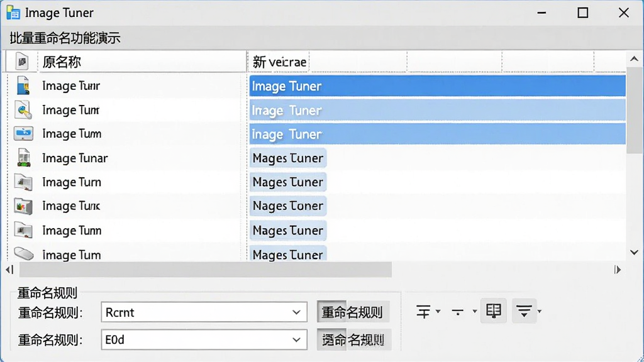
Task: Click the file icon beside Image Tunar
Action: pos(24,158)
